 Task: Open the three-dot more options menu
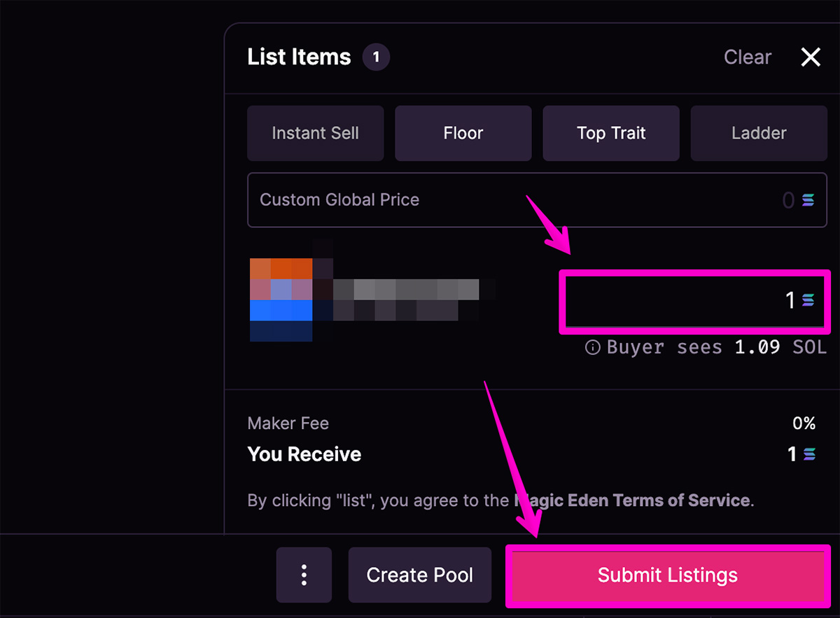[x=304, y=575]
